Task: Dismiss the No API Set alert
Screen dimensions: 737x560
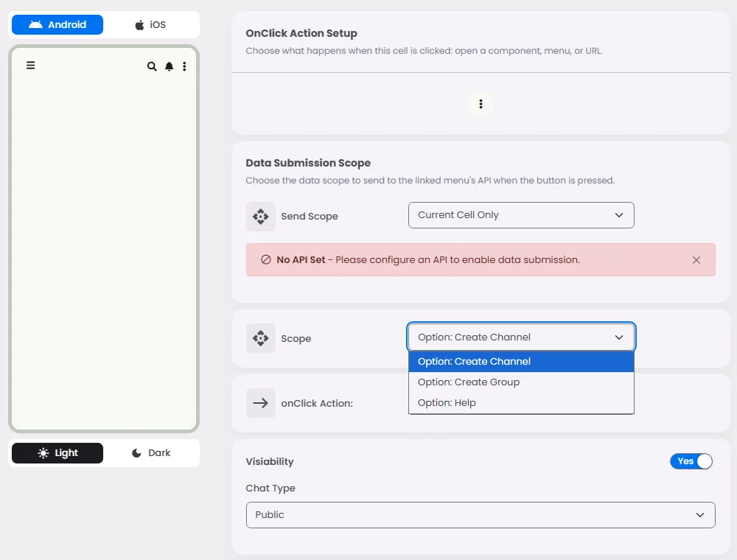Action: point(696,260)
